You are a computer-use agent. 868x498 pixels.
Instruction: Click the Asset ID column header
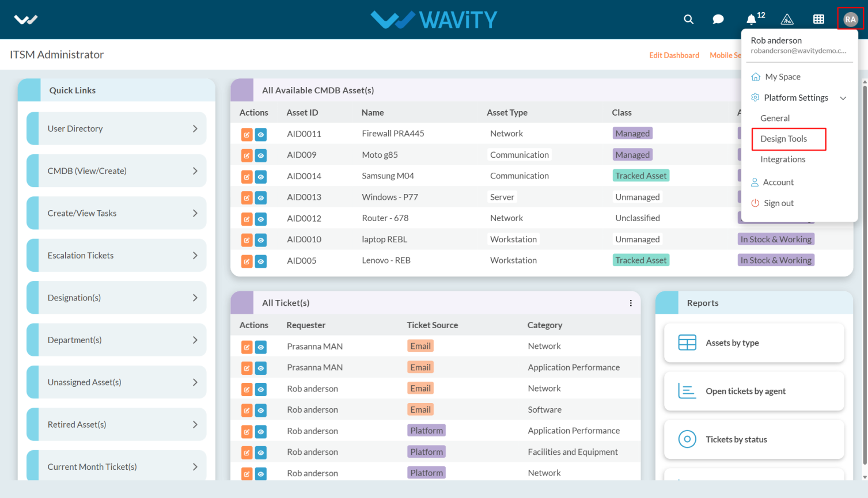(302, 113)
